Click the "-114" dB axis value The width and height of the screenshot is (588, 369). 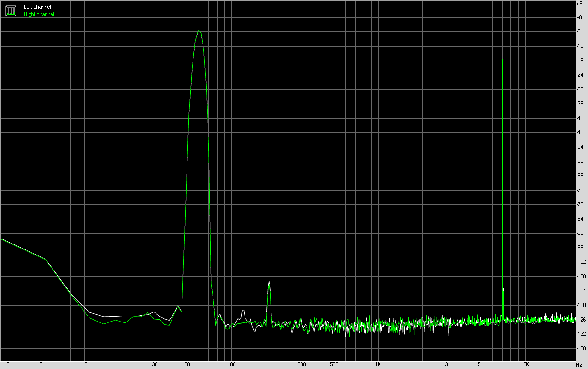(x=581, y=291)
